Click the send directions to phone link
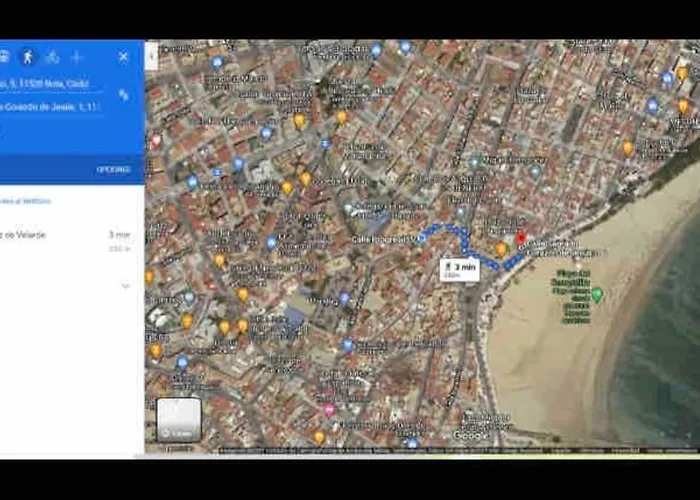 [25, 201]
